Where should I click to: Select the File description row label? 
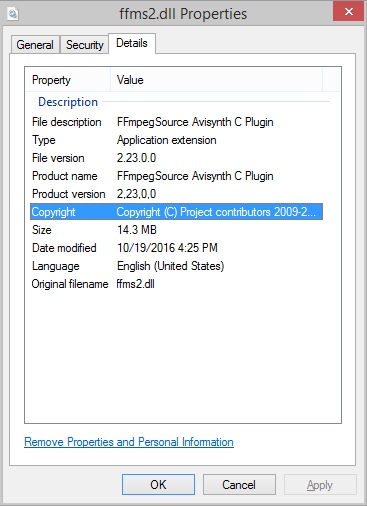67,122
